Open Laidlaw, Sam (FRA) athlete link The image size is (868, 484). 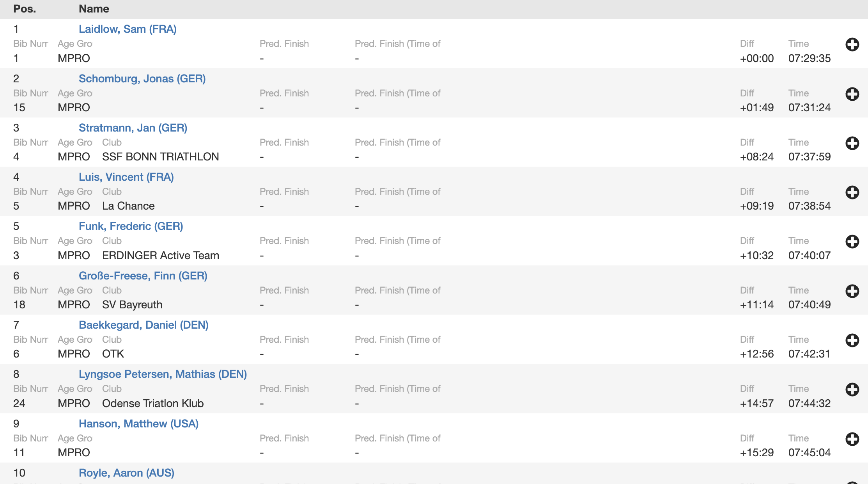128,29
